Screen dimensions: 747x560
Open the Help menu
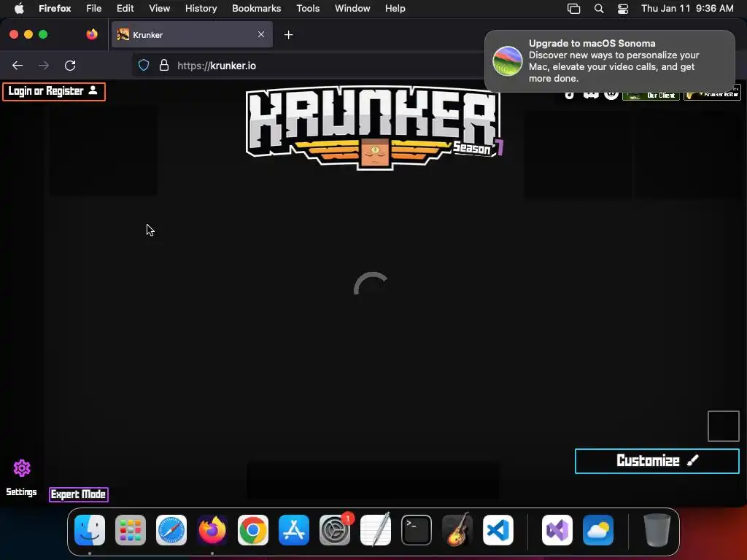395,9
